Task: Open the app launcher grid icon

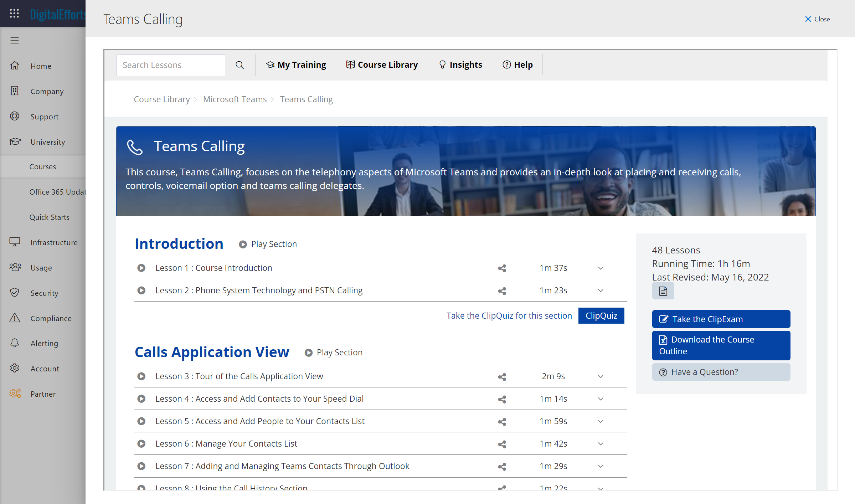Action: pyautogui.click(x=14, y=14)
